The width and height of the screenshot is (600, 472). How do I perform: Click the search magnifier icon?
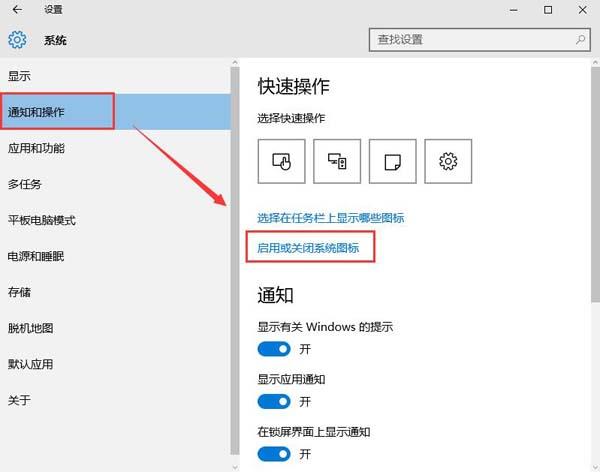click(580, 39)
